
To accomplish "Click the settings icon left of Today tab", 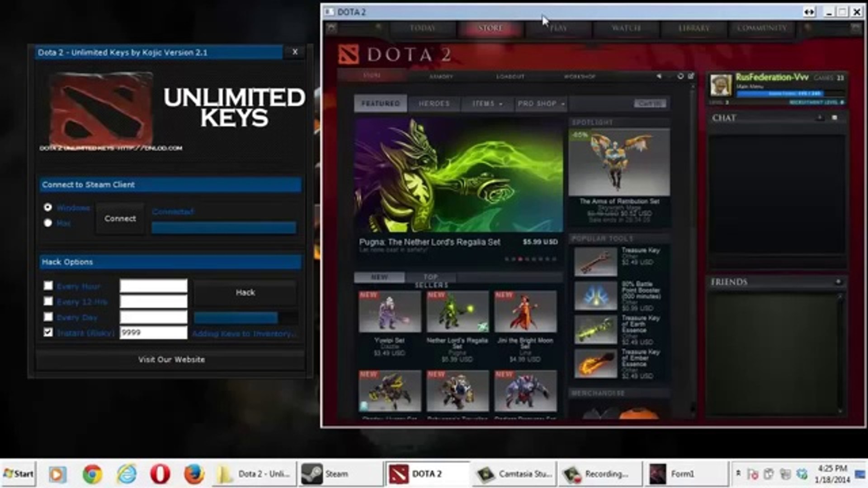I will (332, 28).
